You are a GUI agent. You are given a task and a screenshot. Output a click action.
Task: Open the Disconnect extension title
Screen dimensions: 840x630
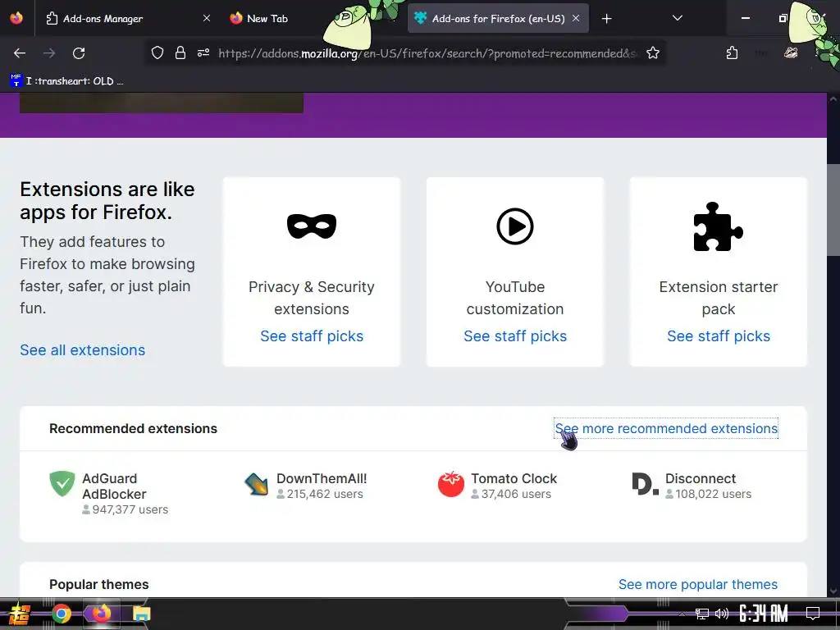pos(701,478)
